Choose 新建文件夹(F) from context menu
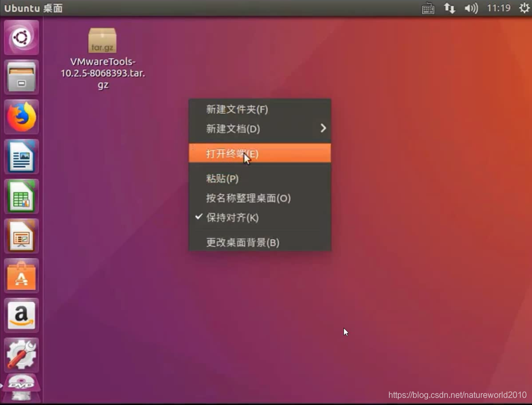Viewport: 532px width, 405px height. click(x=260, y=109)
